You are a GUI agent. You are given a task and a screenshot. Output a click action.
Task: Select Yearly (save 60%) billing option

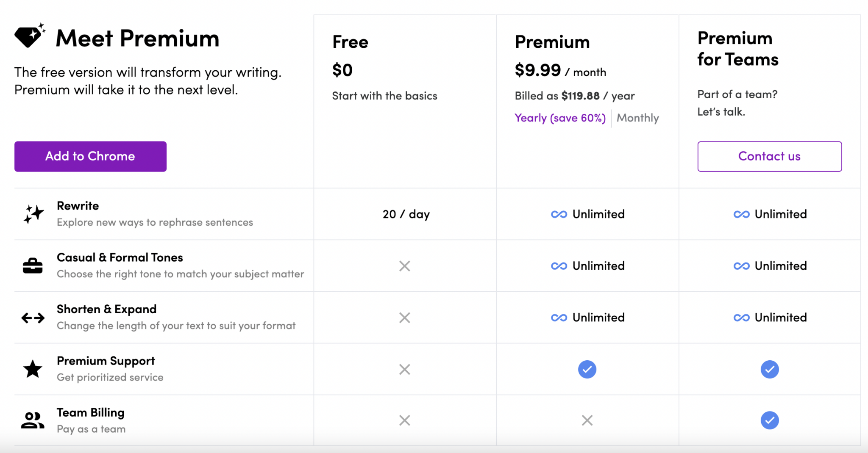click(560, 118)
